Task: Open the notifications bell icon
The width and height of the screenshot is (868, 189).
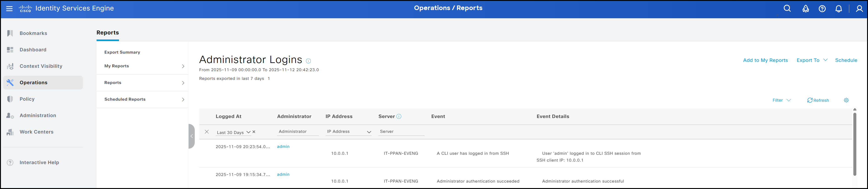Action: (x=839, y=9)
